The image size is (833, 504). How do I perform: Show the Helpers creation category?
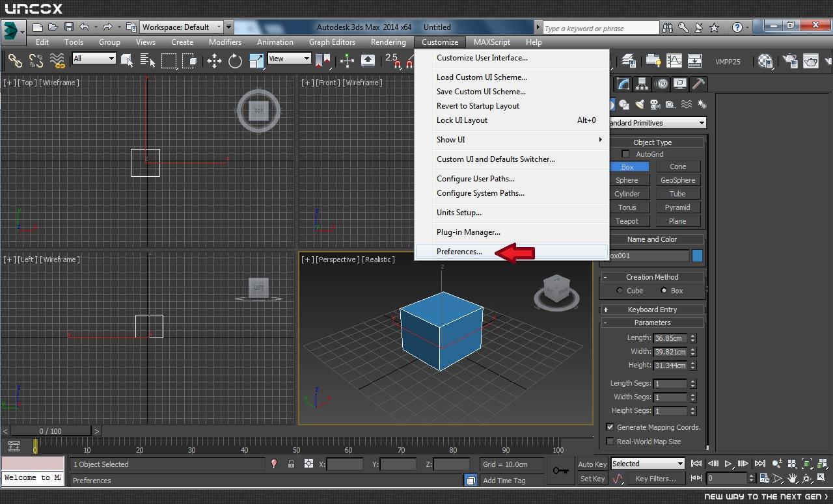click(671, 104)
